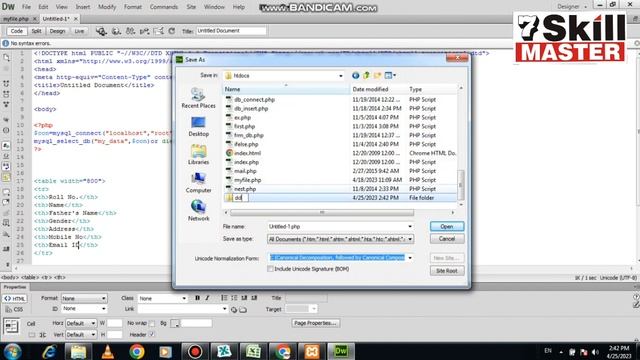Open the Bg color picker swatch
Screen dimensions: 640x360
(175, 323)
